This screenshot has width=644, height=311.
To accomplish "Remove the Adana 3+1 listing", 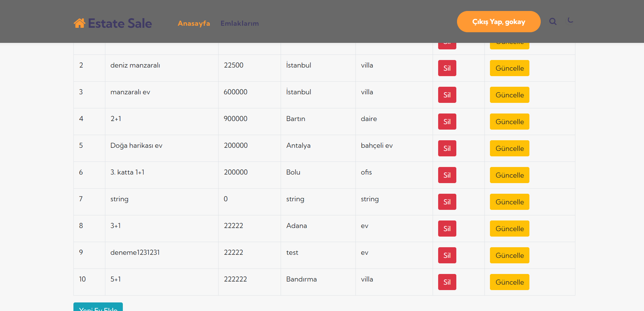I will coord(447,229).
